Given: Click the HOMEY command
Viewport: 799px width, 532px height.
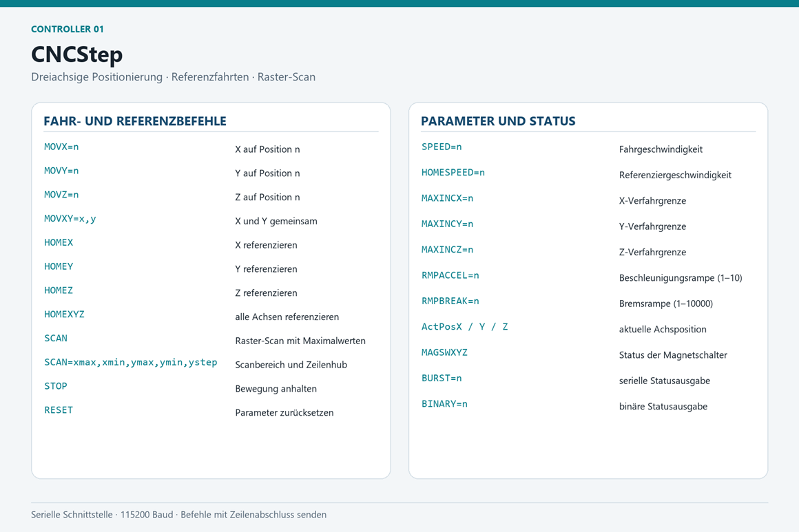Looking at the screenshot, I should [x=59, y=266].
